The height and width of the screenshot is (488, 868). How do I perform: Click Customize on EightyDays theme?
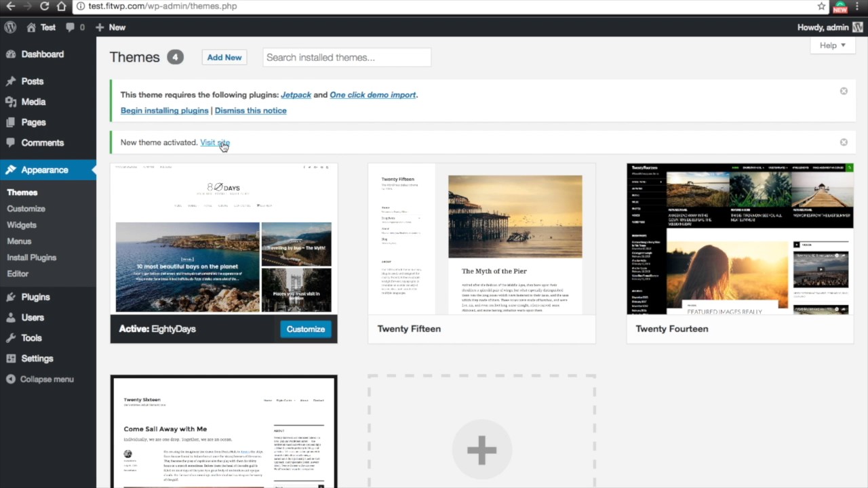pyautogui.click(x=305, y=329)
